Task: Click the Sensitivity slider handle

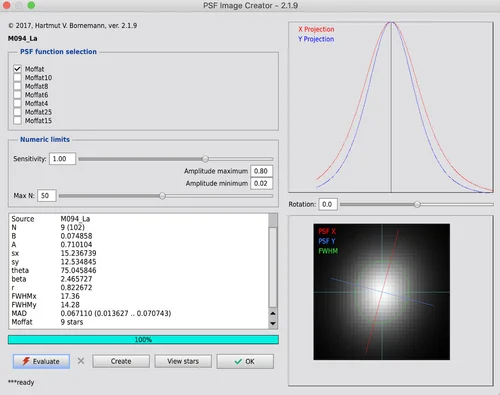Action: 205,159
